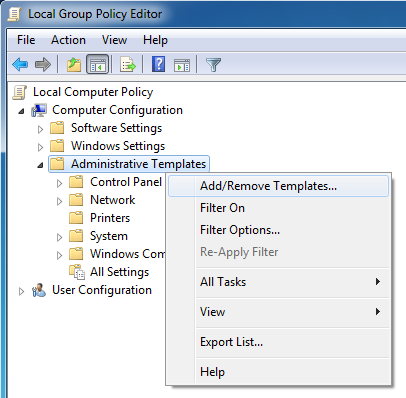Click the Local Computer Policy scroll icon
This screenshot has width=406, height=398.
click(x=19, y=92)
